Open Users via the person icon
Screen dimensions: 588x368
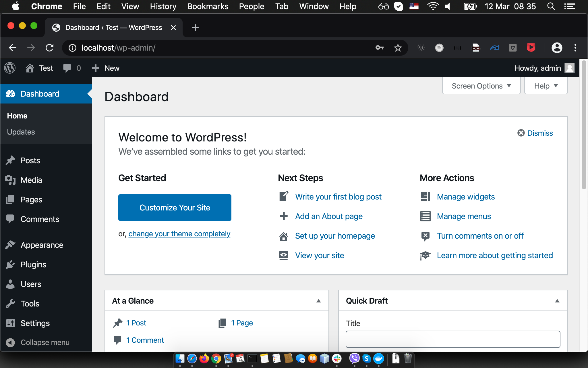click(11, 284)
